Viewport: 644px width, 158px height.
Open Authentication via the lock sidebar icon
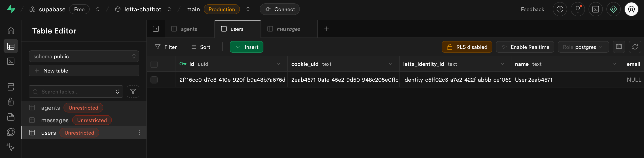coord(11,102)
